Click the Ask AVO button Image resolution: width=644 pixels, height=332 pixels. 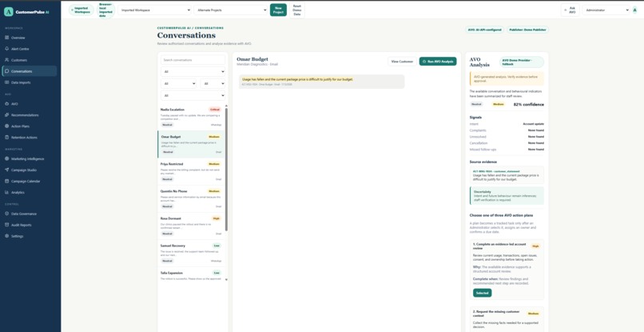click(x=570, y=10)
